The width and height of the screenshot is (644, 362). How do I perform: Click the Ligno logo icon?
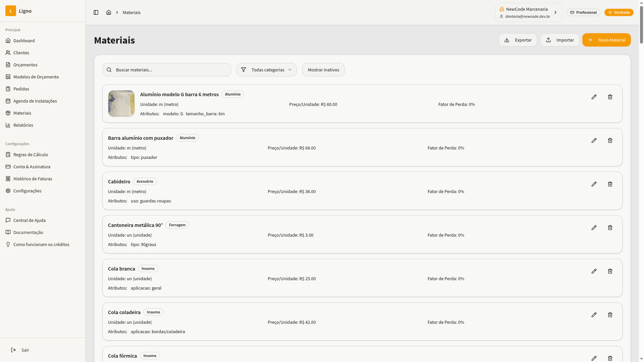coord(11,11)
